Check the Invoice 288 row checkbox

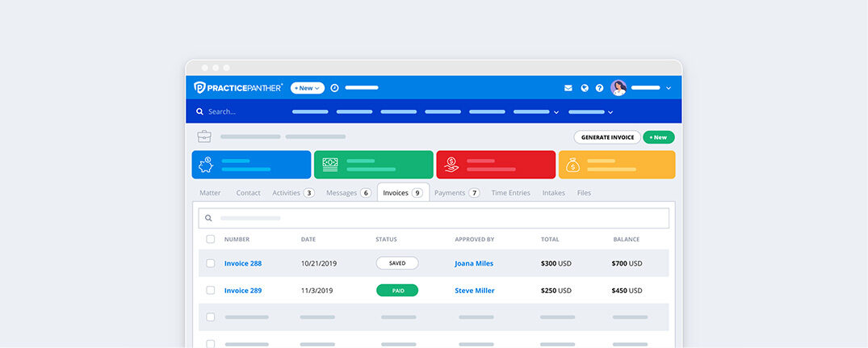211,263
